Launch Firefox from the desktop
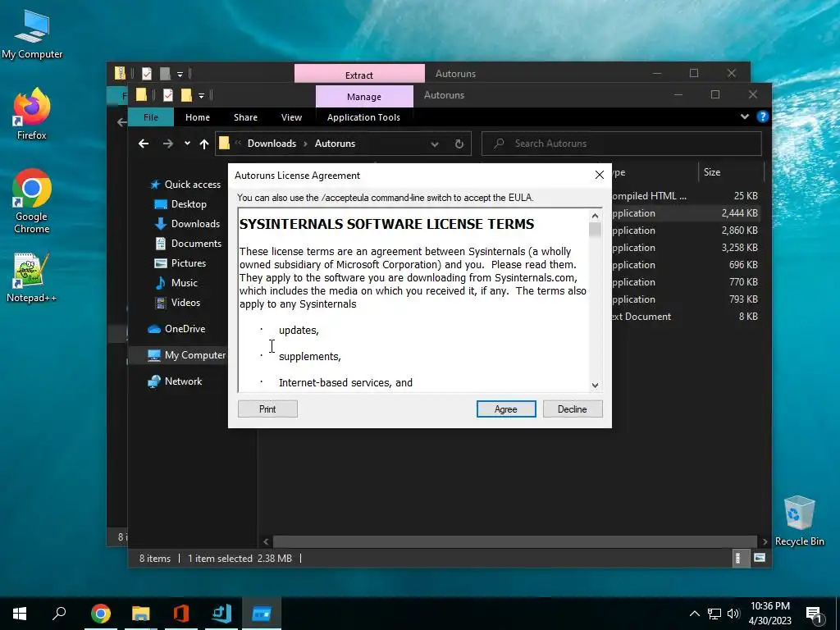 coord(32,113)
